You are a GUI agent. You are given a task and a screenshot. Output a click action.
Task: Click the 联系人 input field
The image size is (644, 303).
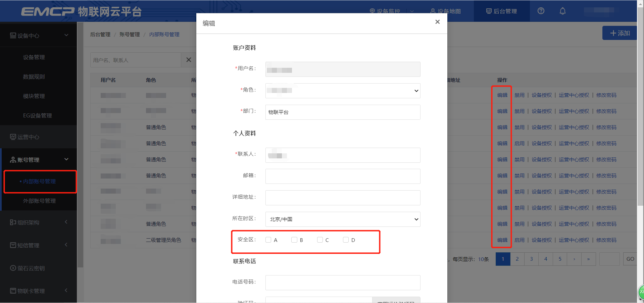coord(343,155)
